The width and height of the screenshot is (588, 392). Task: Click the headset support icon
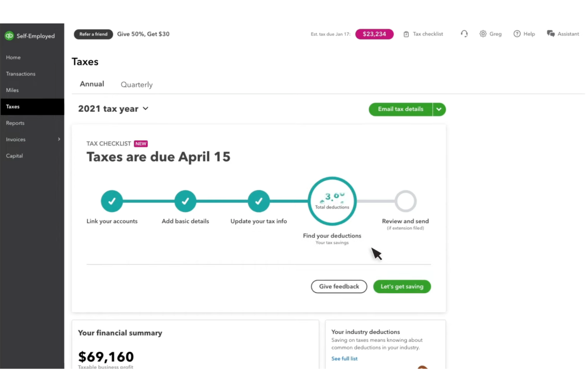[464, 34]
